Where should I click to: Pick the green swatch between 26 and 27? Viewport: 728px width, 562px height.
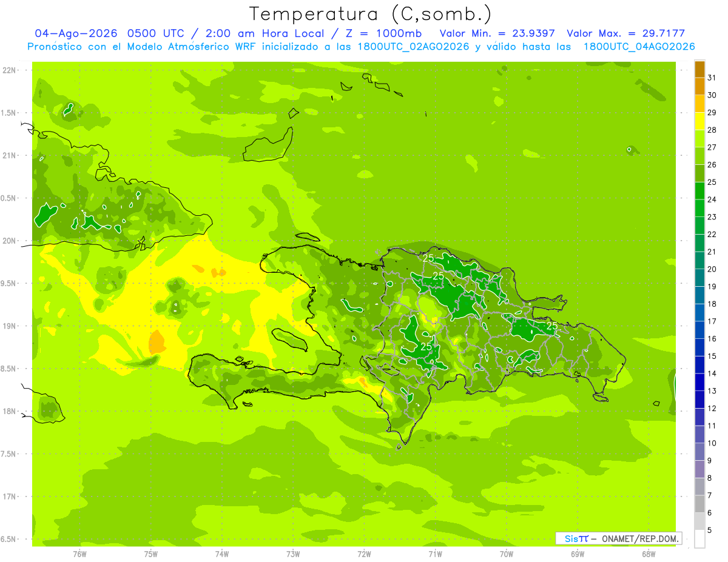coord(699,156)
